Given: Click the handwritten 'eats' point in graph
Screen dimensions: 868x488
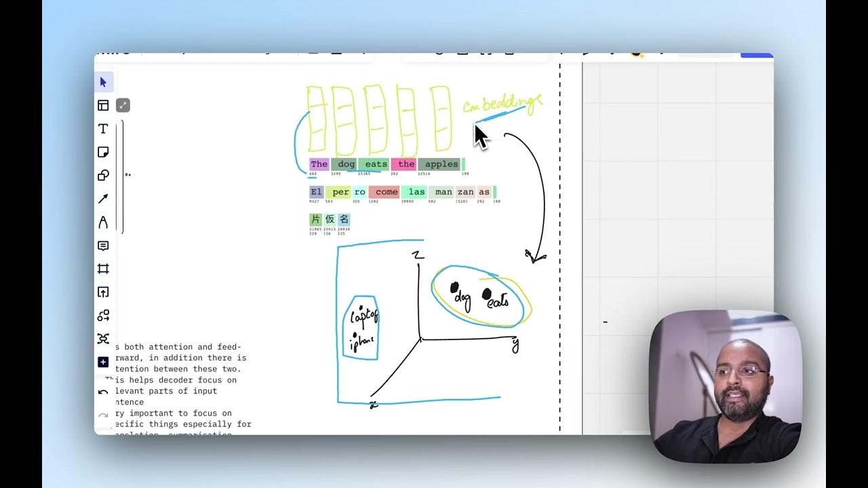Looking at the screenshot, I should click(497, 300).
